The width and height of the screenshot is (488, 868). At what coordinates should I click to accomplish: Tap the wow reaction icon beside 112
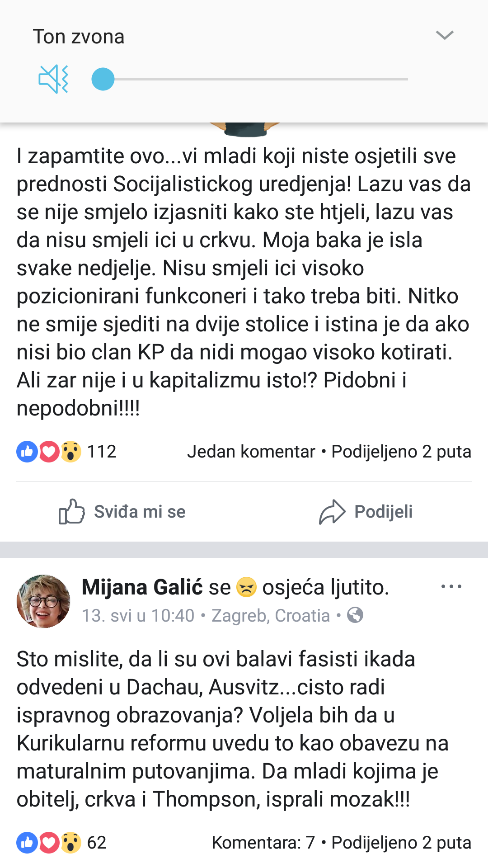(x=71, y=452)
